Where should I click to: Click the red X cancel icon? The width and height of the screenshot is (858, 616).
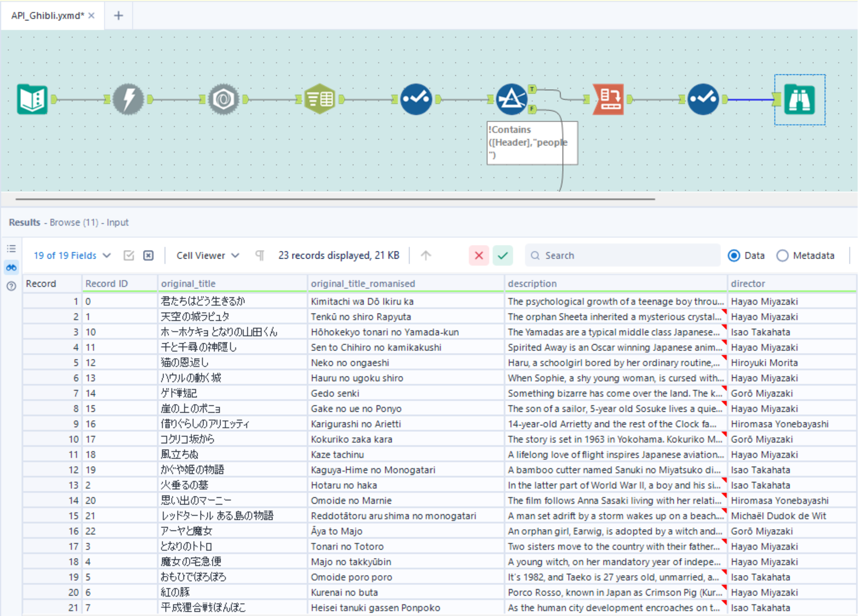(x=479, y=256)
